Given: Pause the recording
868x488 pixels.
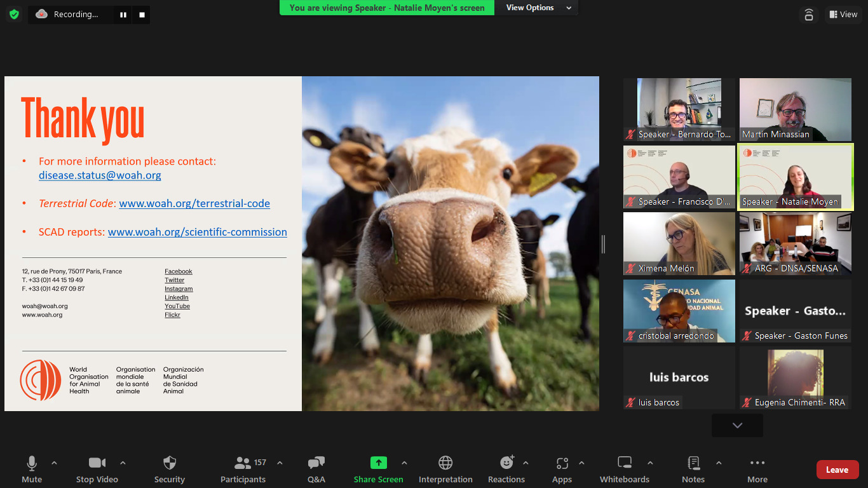Looking at the screenshot, I should point(123,15).
